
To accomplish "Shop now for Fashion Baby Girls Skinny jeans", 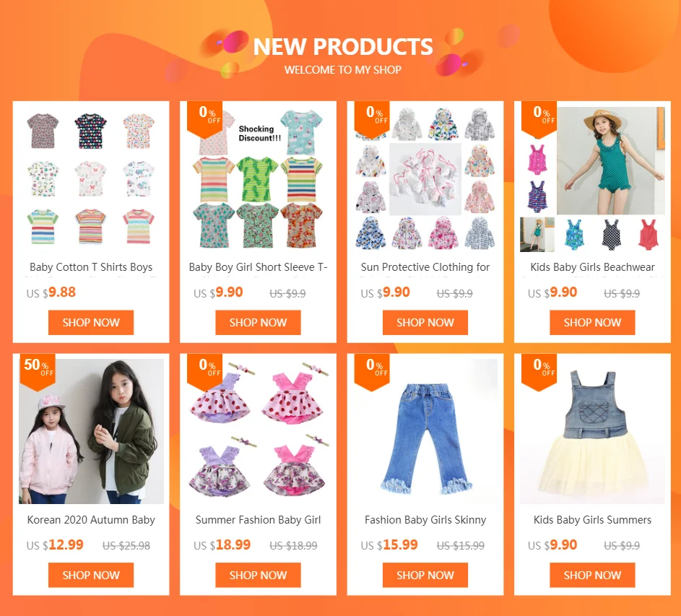I will [425, 575].
